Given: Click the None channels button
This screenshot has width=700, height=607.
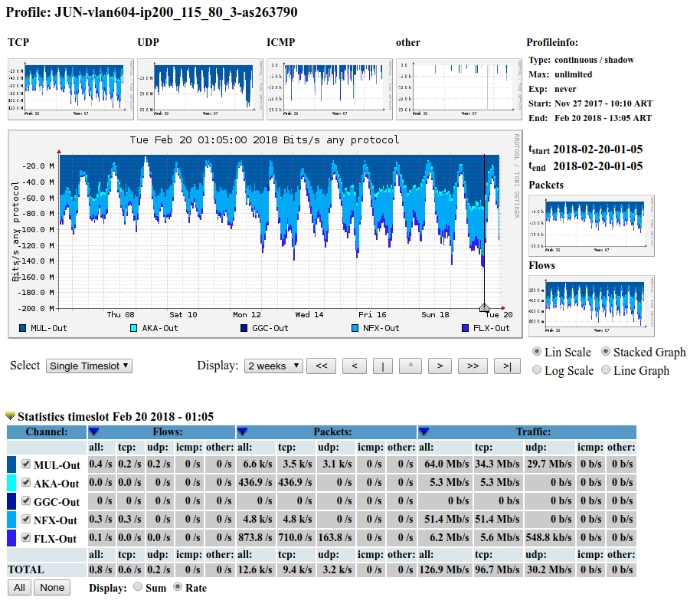Looking at the screenshot, I should (x=52, y=588).
